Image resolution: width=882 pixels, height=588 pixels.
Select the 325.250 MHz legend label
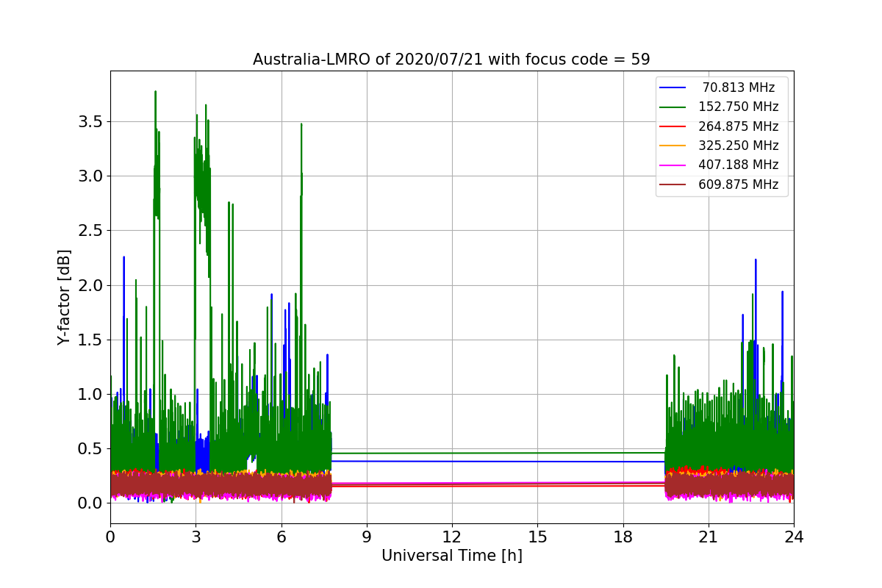[739, 146]
